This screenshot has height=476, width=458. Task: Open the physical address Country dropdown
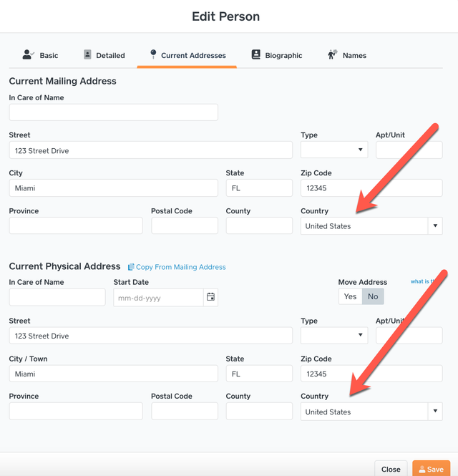(371, 412)
